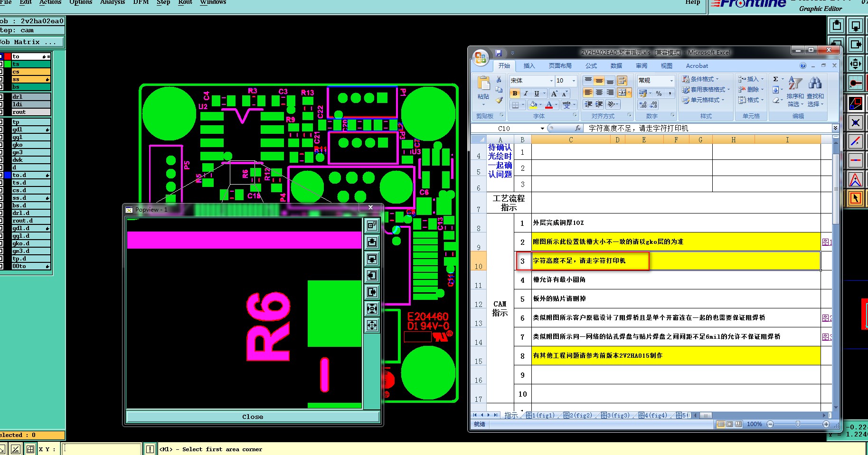Open the Analysis menu in the menu bar
Viewport: 868px width, 455px height.
(x=113, y=2)
